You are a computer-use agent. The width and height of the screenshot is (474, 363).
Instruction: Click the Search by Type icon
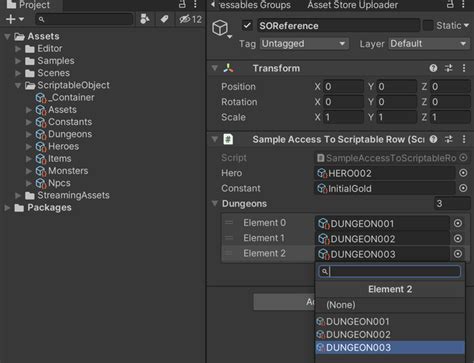(145, 19)
